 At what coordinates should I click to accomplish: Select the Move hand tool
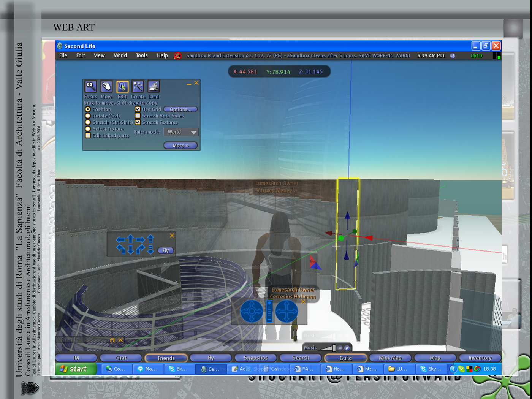106,87
